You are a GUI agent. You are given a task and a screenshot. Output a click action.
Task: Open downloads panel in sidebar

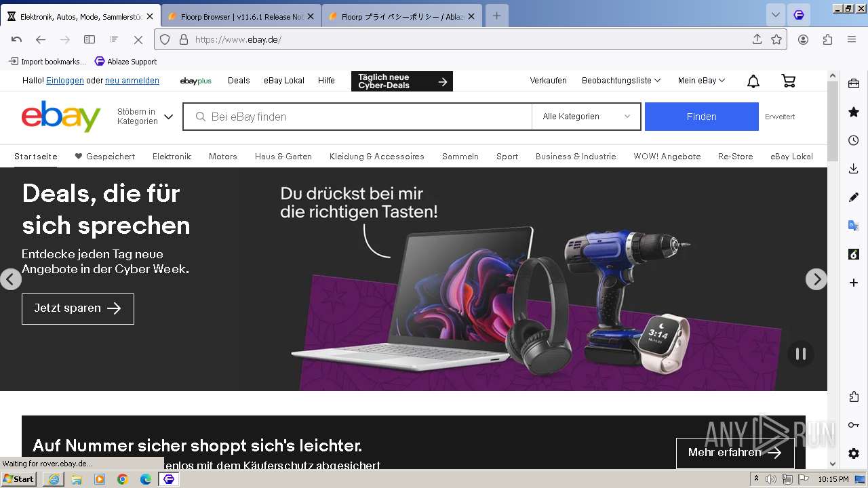tap(854, 169)
